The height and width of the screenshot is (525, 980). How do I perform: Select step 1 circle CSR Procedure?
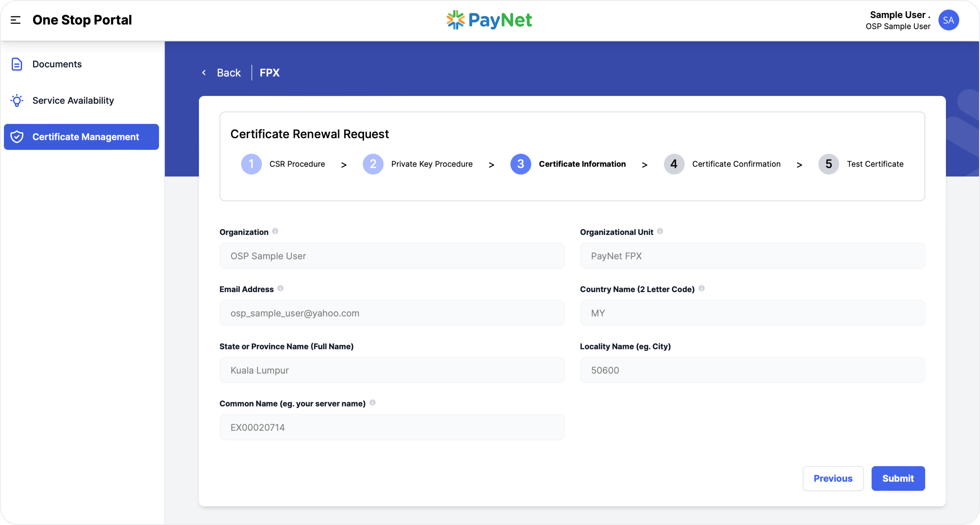(x=251, y=164)
